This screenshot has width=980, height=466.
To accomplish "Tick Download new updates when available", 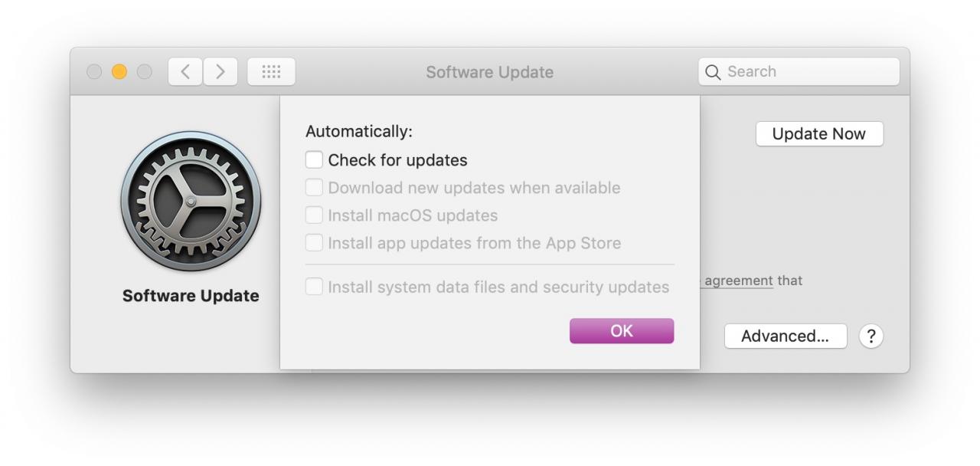I will 314,187.
